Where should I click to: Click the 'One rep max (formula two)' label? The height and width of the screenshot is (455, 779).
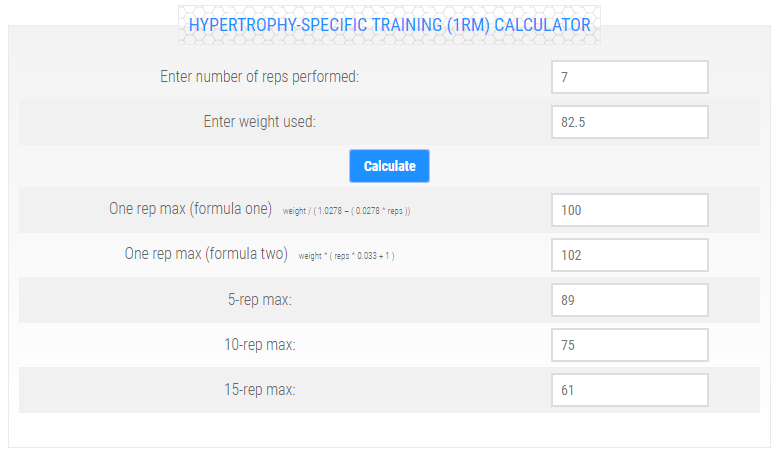coord(206,255)
